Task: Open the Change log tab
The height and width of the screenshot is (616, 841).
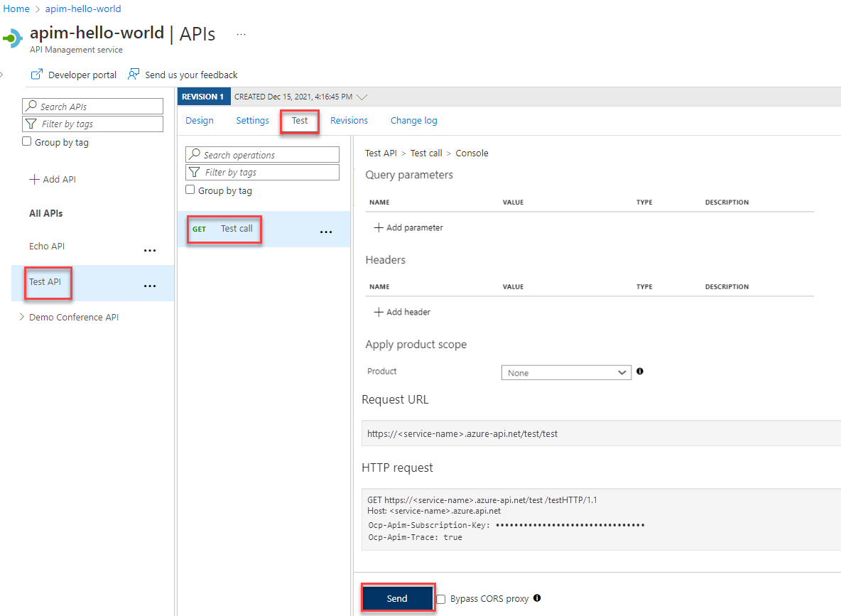Action: coord(413,120)
